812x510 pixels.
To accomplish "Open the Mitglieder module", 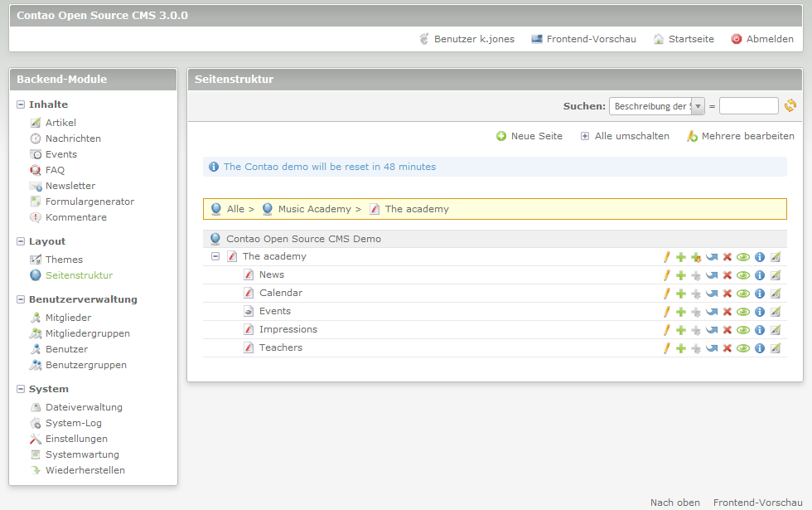I will 68,318.
